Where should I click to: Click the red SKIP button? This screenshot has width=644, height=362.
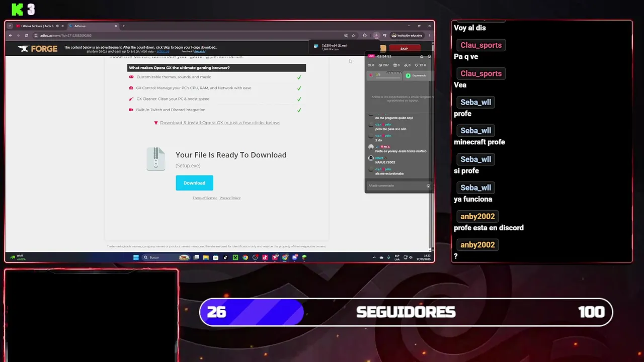tap(404, 49)
